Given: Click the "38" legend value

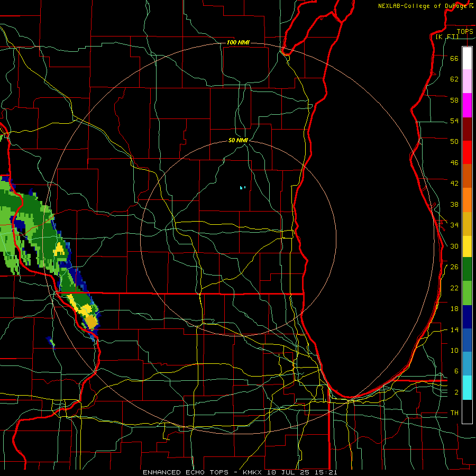Looking at the screenshot, I should click(454, 204).
